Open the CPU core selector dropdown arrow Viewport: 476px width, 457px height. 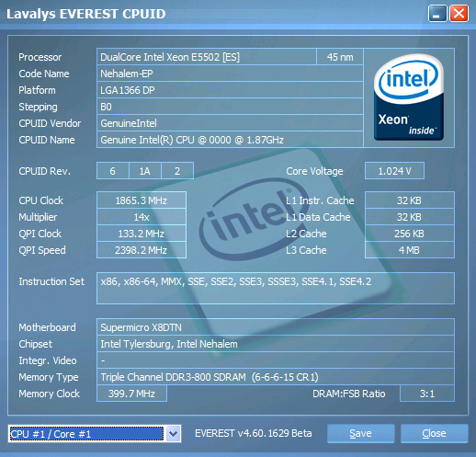(x=174, y=434)
